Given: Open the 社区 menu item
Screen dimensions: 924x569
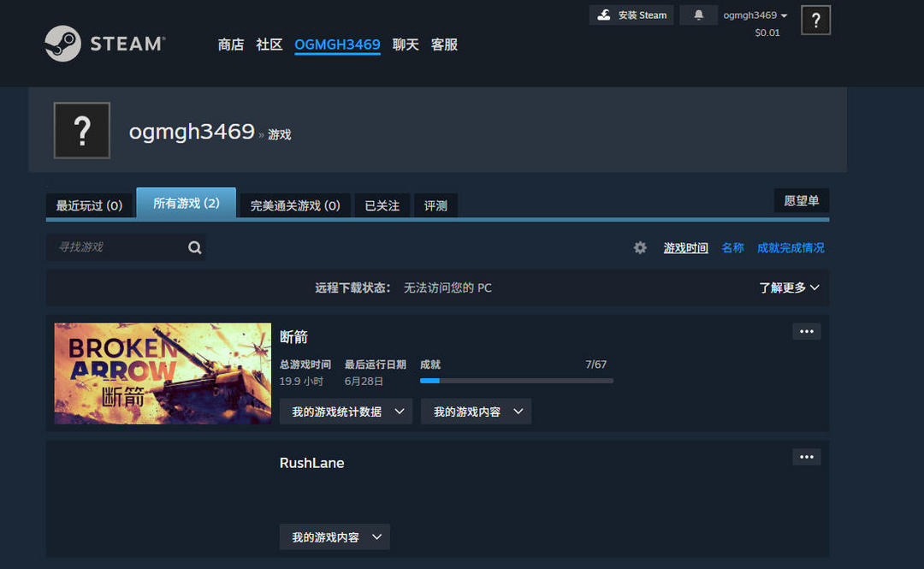Looking at the screenshot, I should [269, 44].
